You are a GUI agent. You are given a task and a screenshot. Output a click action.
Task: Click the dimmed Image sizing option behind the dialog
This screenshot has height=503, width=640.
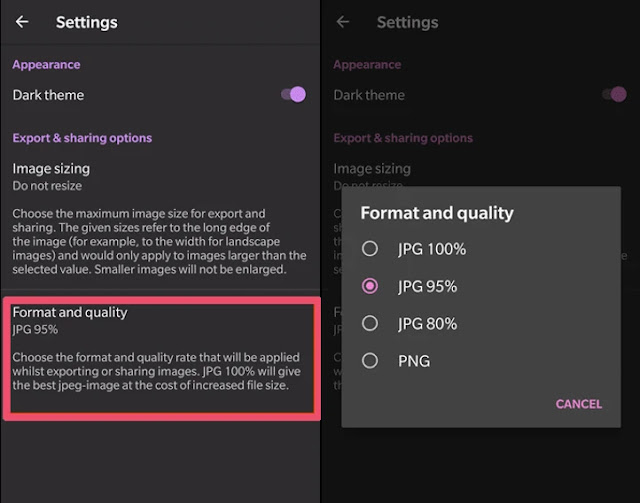tap(372, 170)
